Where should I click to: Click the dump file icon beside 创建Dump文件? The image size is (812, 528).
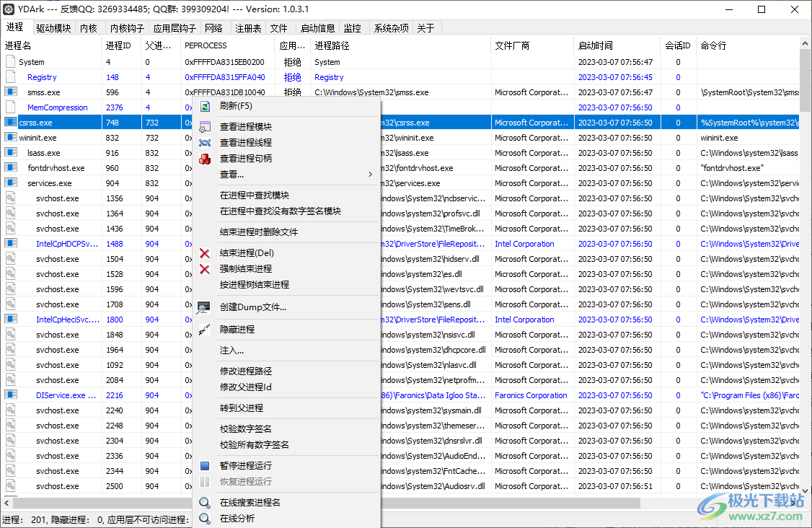point(204,308)
